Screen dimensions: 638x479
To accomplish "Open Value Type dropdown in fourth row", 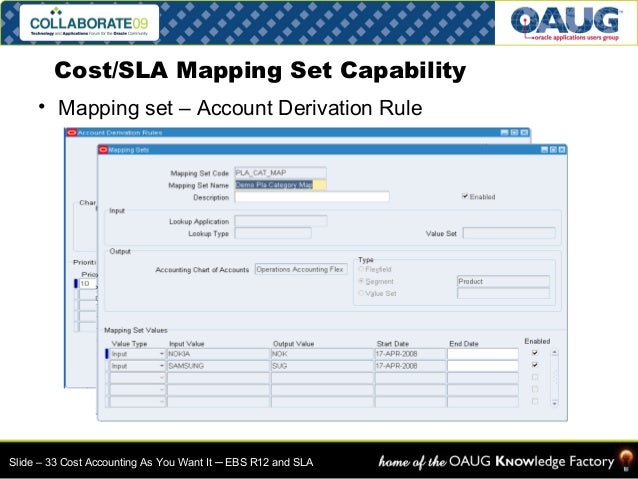I will point(162,390).
